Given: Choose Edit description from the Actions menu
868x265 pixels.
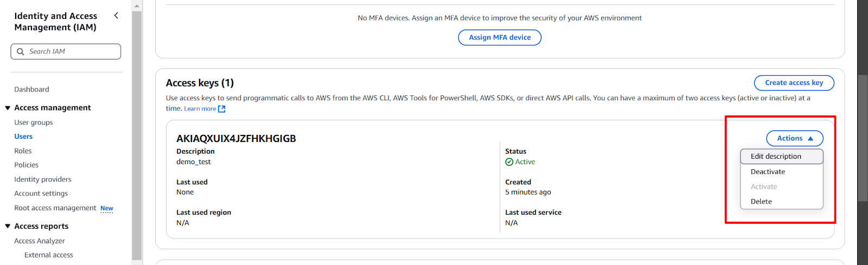Looking at the screenshot, I should tap(782, 157).
